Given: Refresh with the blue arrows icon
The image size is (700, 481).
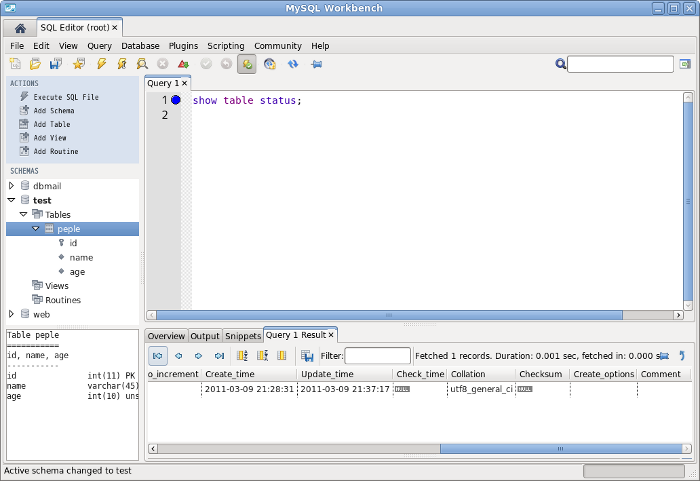Looking at the screenshot, I should 293,64.
